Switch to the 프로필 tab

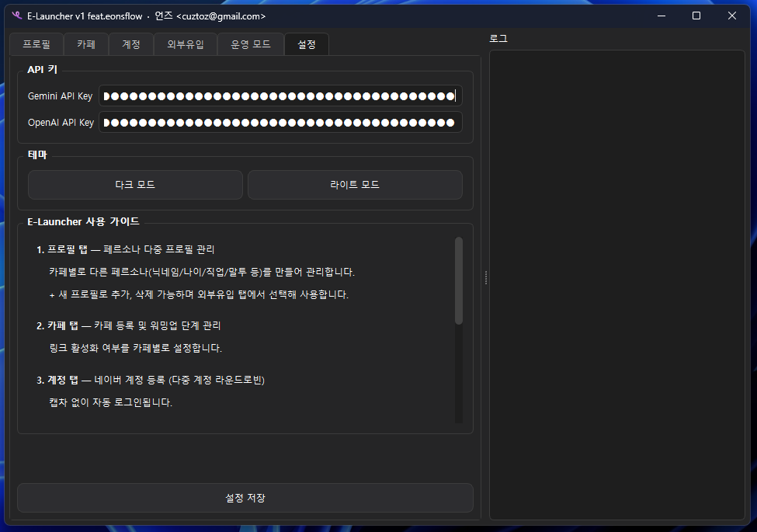point(36,44)
